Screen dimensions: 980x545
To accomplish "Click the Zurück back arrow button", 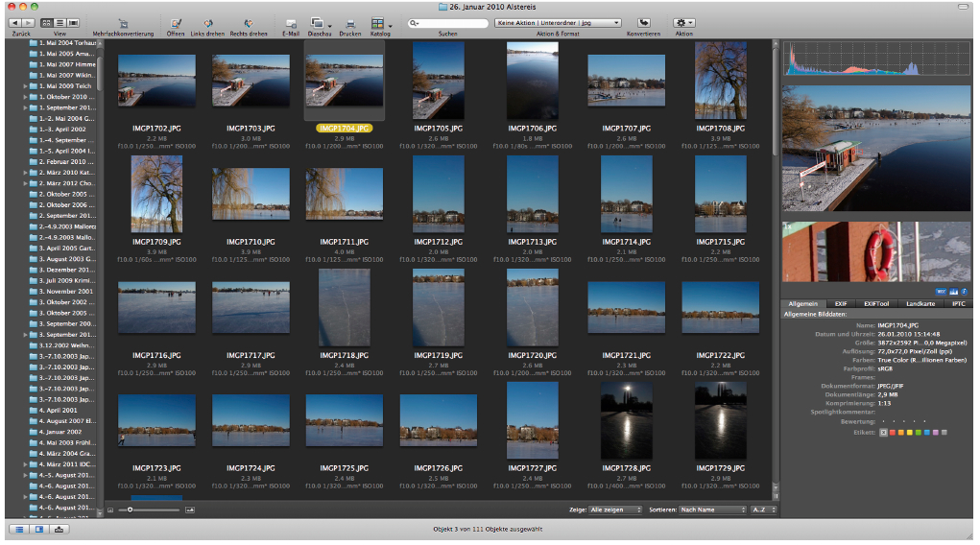I will 15,22.
